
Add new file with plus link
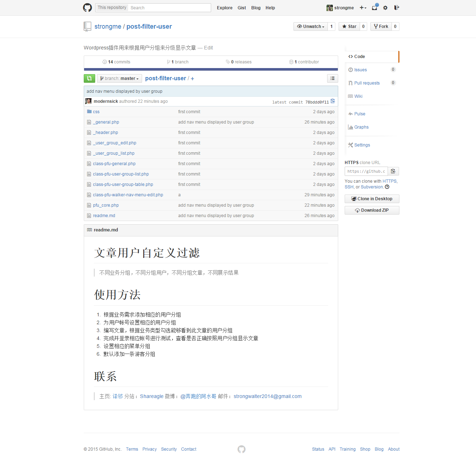point(193,78)
